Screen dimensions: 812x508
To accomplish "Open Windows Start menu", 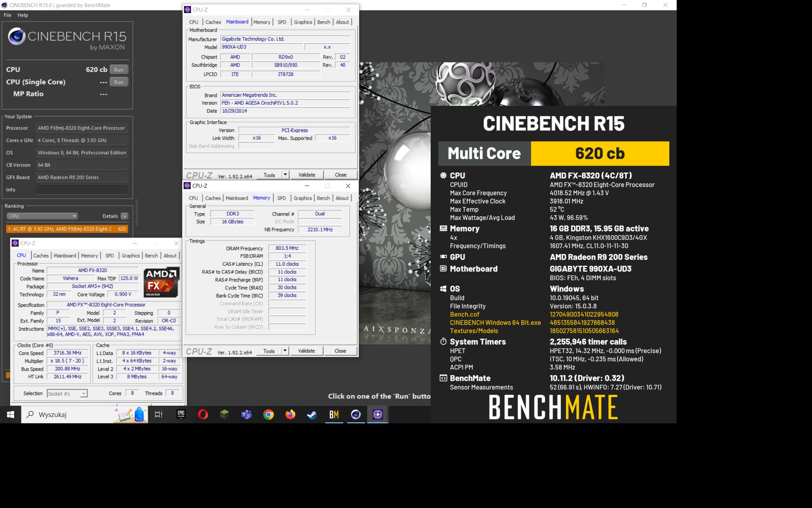I will (x=11, y=415).
